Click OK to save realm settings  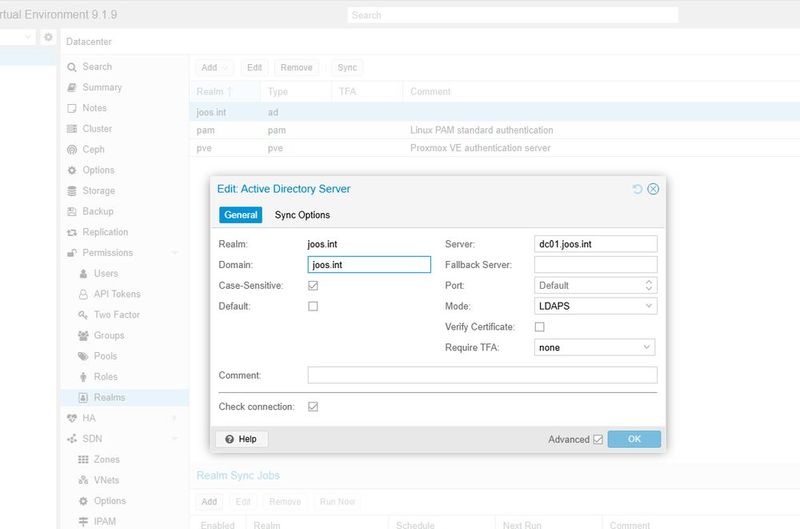point(634,439)
